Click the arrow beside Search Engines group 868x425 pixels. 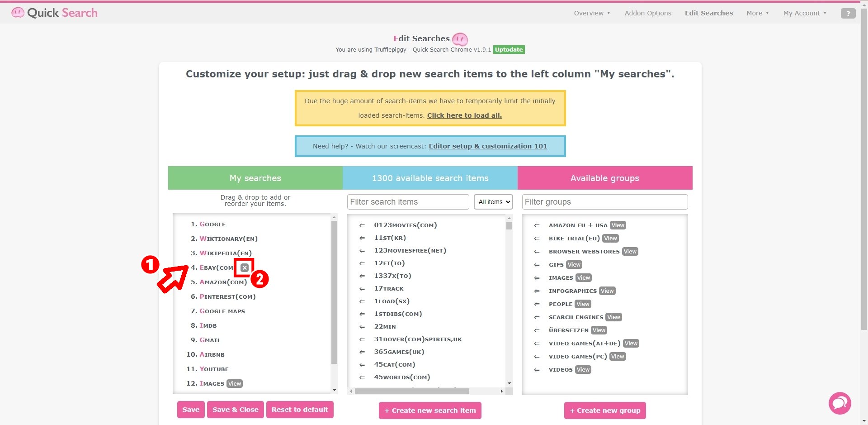pos(537,317)
